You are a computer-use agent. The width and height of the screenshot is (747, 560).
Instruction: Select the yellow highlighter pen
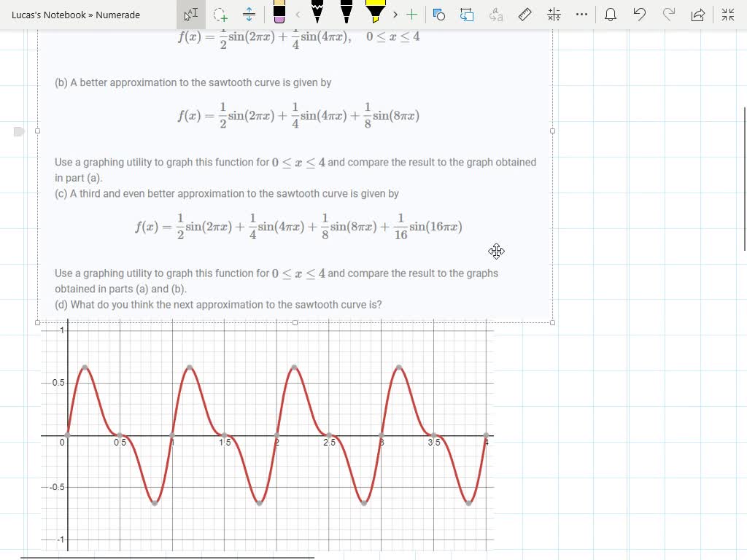[x=374, y=14]
